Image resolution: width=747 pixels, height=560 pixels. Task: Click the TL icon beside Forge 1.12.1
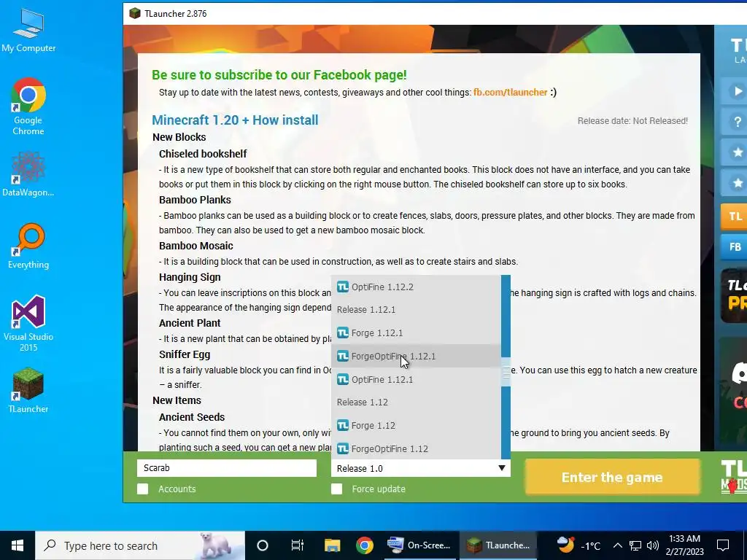point(343,332)
